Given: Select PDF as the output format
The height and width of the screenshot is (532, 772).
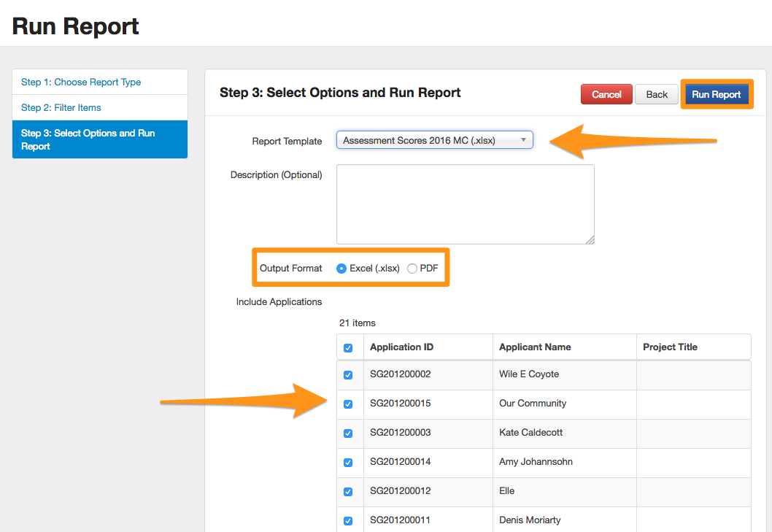Looking at the screenshot, I should pyautogui.click(x=412, y=269).
